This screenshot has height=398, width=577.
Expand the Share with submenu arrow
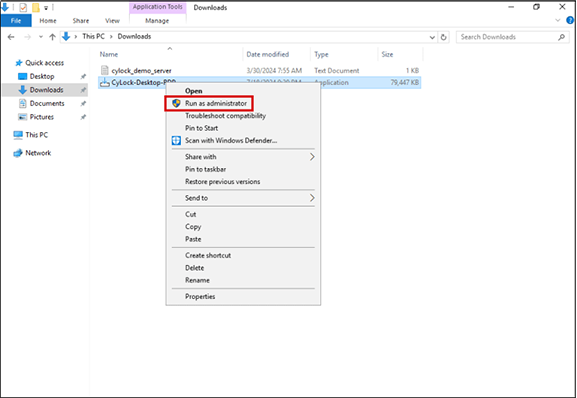coord(312,157)
